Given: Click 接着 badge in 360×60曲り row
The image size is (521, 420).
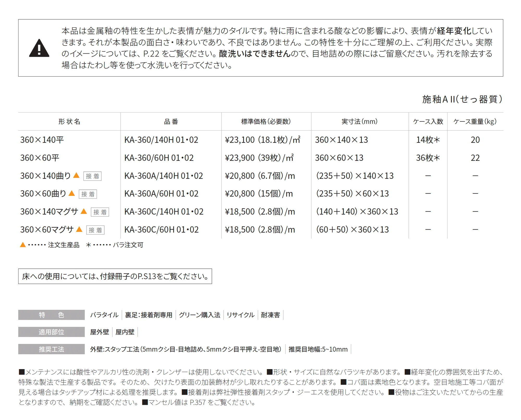Looking at the screenshot, I should 88,194.
